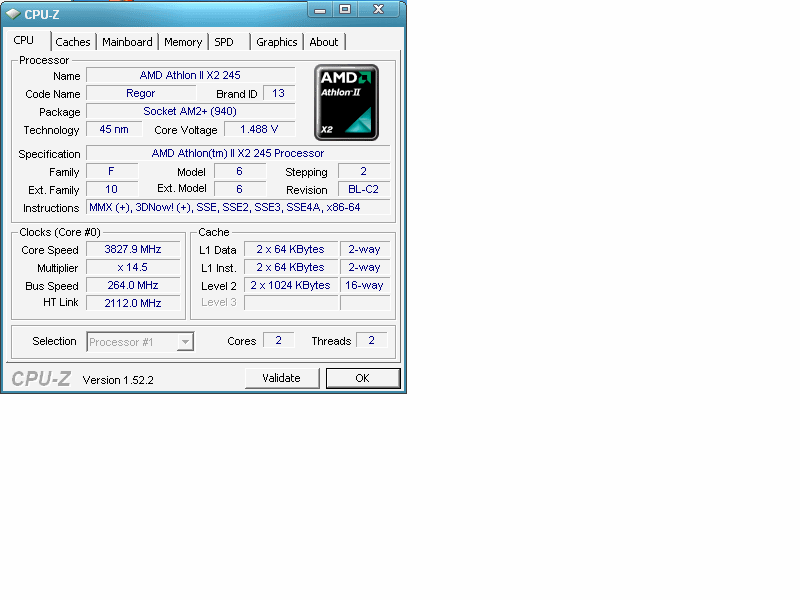Click the HT Link value 2112.0 MHz
The width and height of the screenshot is (800, 600).
(x=133, y=303)
